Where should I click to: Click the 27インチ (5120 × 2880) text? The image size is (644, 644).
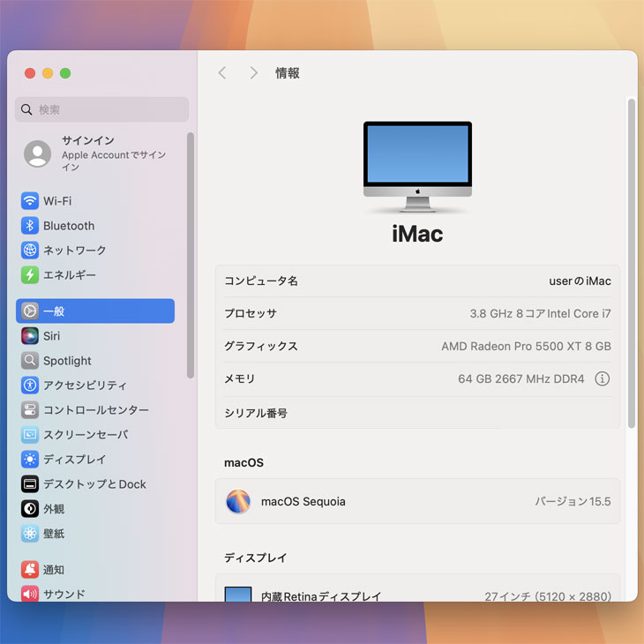click(548, 596)
